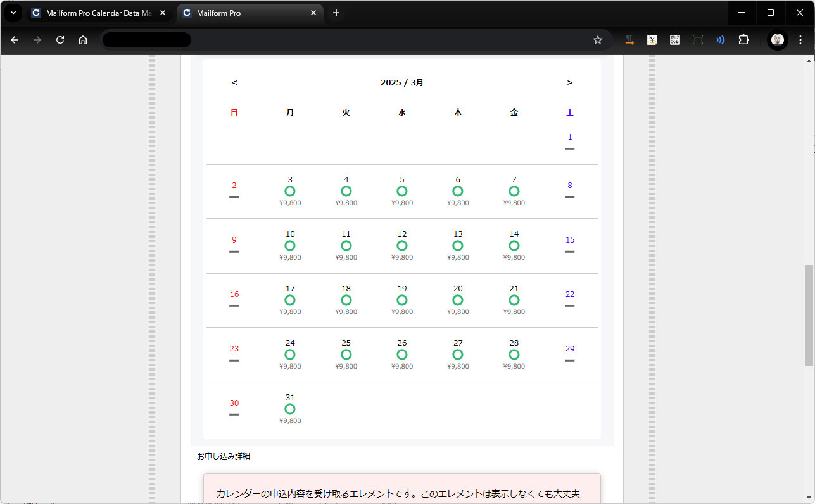The height and width of the screenshot is (504, 815).
Task: Click the bookmark star icon
Action: point(597,40)
